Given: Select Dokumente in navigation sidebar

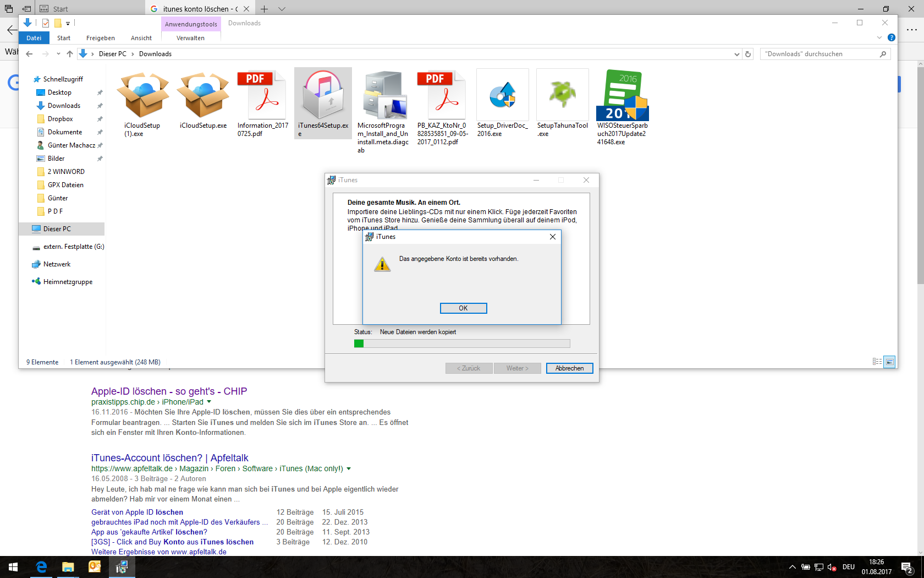Looking at the screenshot, I should click(65, 132).
